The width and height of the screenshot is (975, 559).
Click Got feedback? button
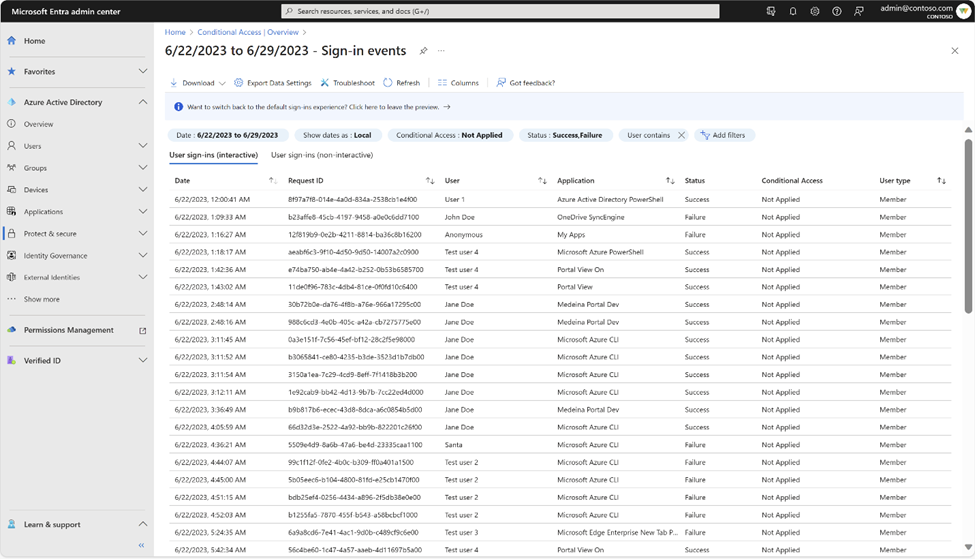(525, 83)
